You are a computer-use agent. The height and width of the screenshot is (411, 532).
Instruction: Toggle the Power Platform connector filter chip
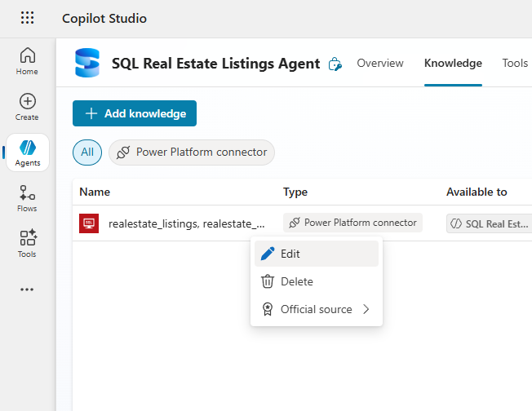[192, 152]
